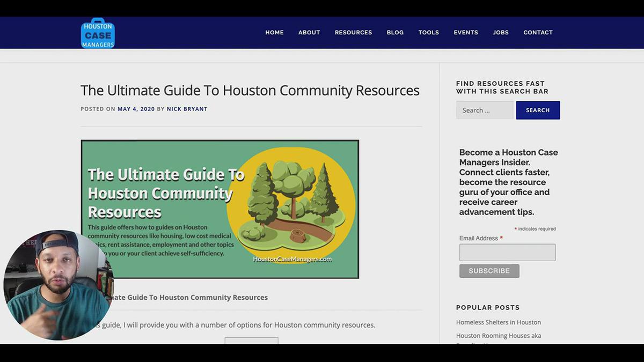Open the HOME menu item
This screenshot has width=644, height=362.
click(274, 33)
